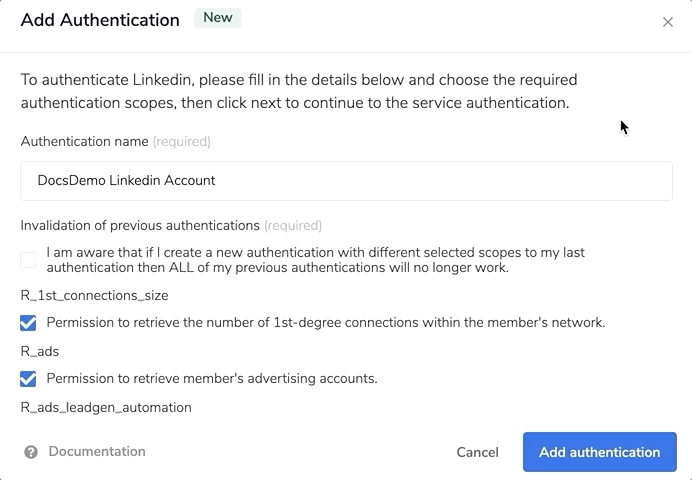Screen dimensions: 692x480
Task: Close the Add Authentication dialog
Action: pos(668,22)
